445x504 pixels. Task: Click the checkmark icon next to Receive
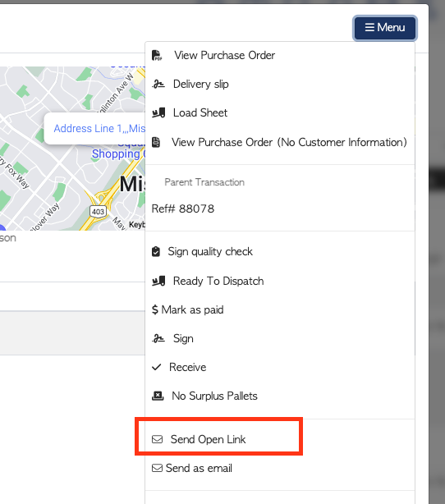[x=156, y=367]
